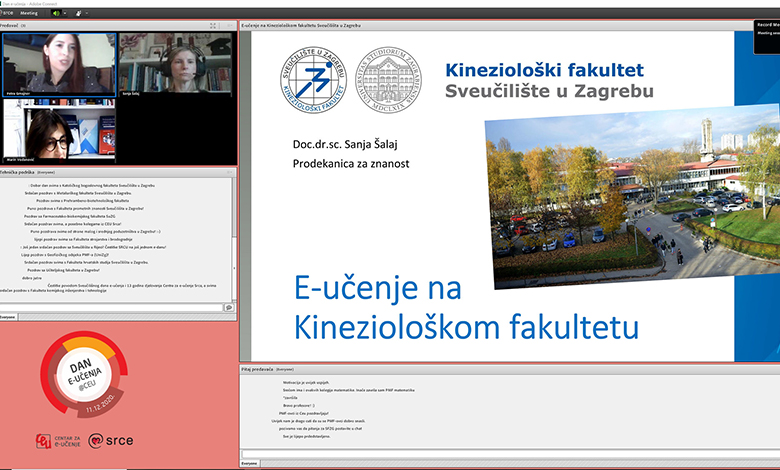Select the video feed of woman with glasses
The width and height of the screenshot is (780, 470).
(x=59, y=130)
